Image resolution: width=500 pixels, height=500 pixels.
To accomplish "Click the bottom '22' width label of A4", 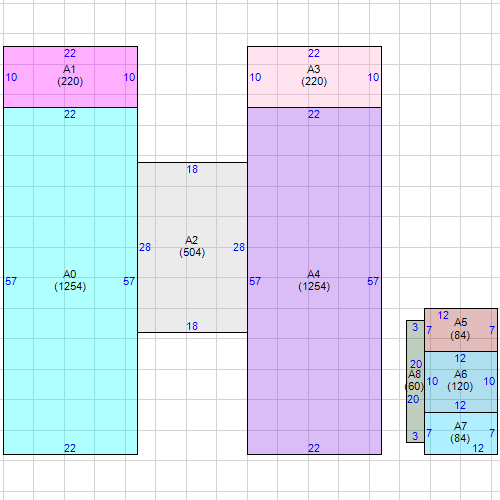I will coord(314,448).
